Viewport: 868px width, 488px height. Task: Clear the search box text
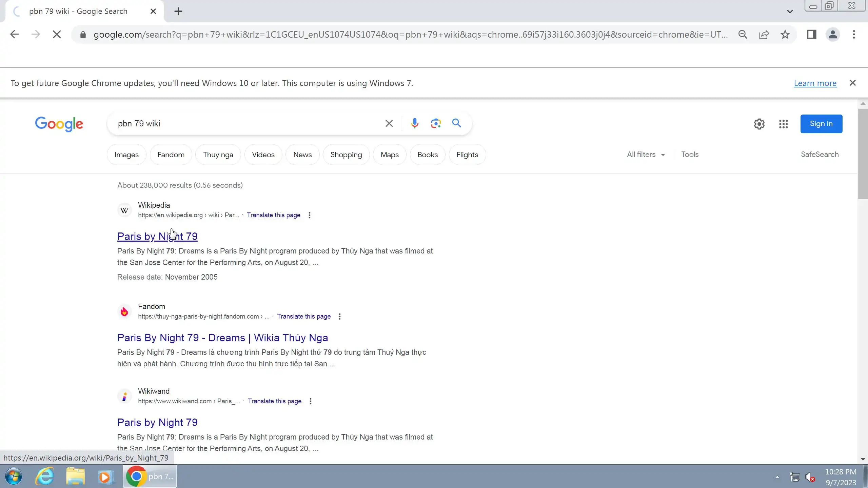click(389, 123)
